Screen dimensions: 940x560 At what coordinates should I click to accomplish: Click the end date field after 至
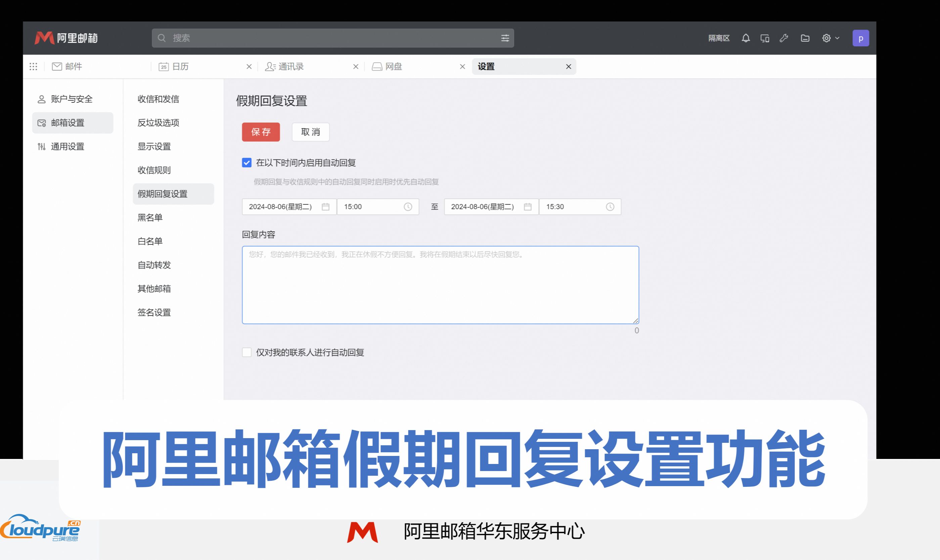pos(491,207)
